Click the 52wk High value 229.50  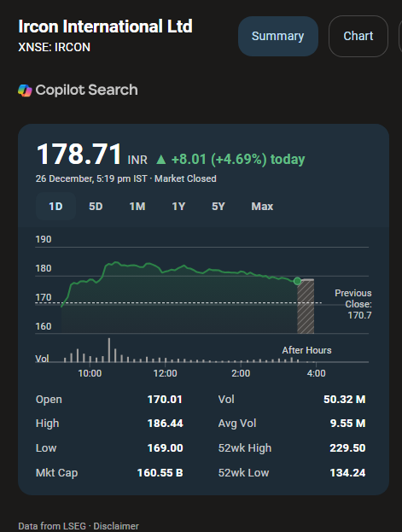[347, 447]
